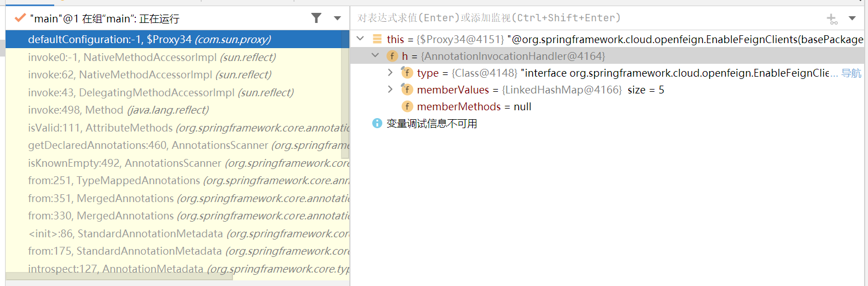Image resolution: width=868 pixels, height=286 pixels.
Task: Click the field icon beside 'h'
Action: (392, 56)
